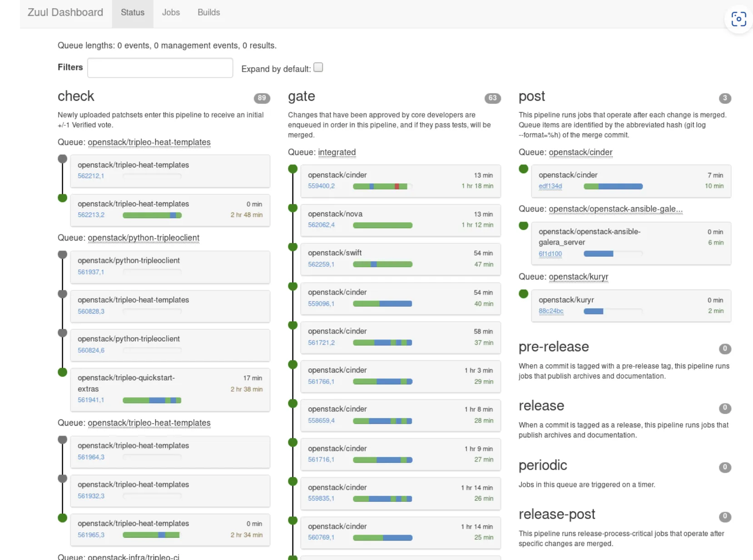The width and height of the screenshot is (753, 560).
Task: Expand the openstack/openstack-ansible-galera_server change panel
Action: coord(631,243)
